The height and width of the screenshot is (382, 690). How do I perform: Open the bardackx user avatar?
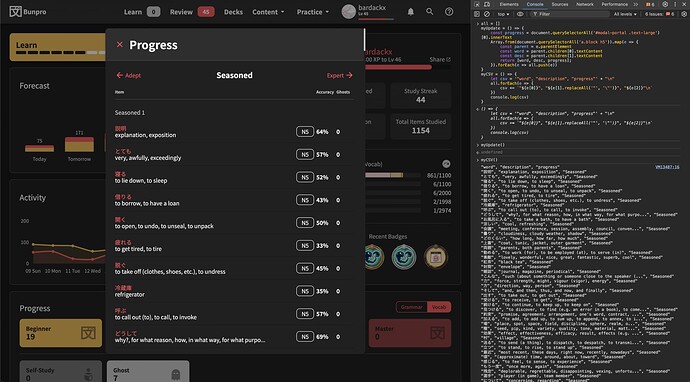[x=349, y=12]
